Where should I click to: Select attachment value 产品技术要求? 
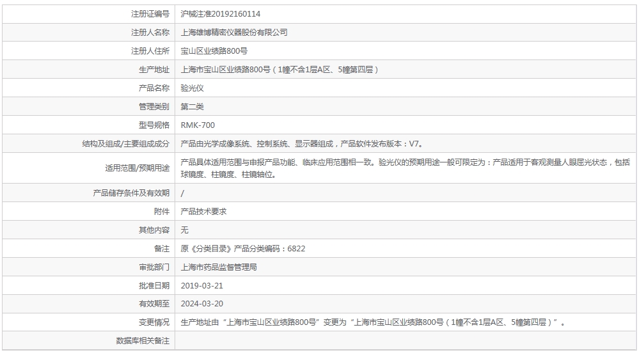204,211
